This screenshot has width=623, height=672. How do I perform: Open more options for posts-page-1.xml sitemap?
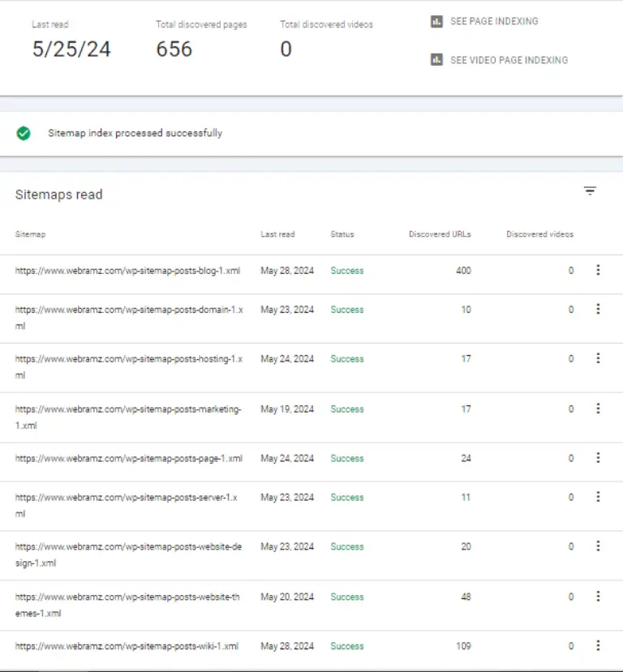pyautogui.click(x=598, y=458)
